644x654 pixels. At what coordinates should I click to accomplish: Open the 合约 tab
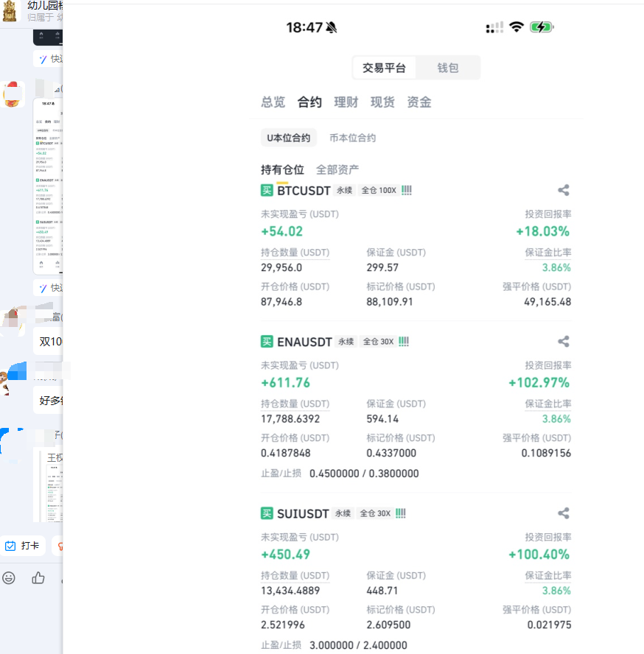click(x=309, y=102)
